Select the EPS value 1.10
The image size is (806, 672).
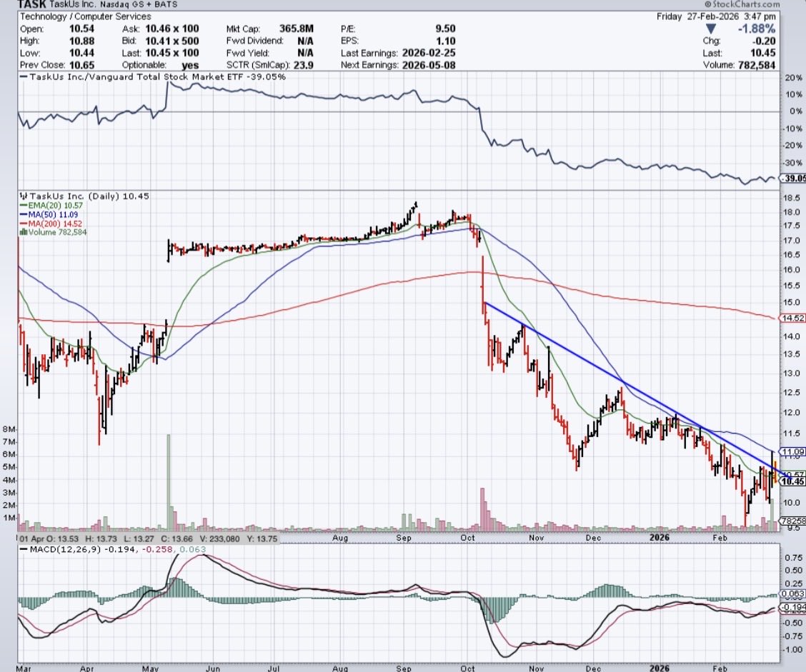[446, 41]
